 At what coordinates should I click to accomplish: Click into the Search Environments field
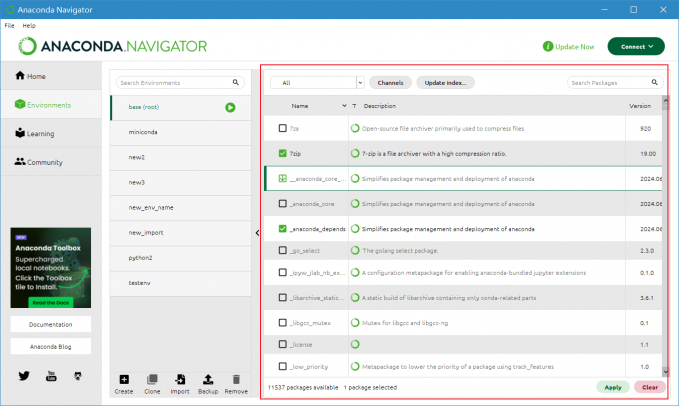pos(180,82)
